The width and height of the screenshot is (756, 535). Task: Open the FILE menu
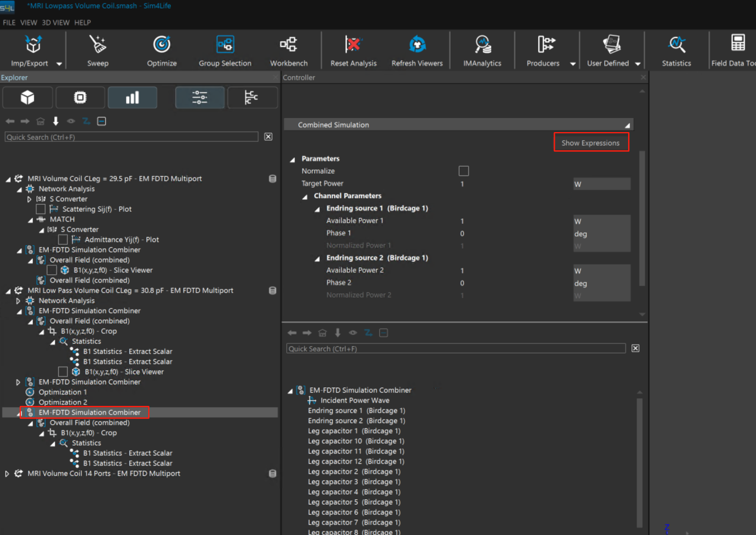9,23
